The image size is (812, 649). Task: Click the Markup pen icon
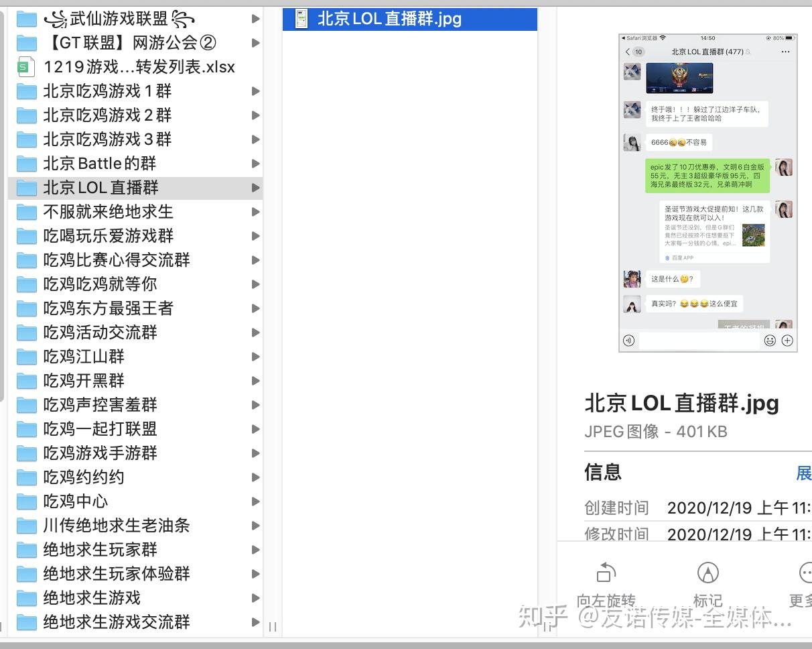click(x=707, y=573)
